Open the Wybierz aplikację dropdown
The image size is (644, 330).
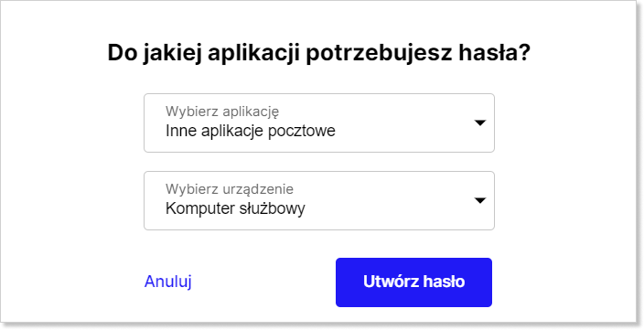(x=319, y=123)
